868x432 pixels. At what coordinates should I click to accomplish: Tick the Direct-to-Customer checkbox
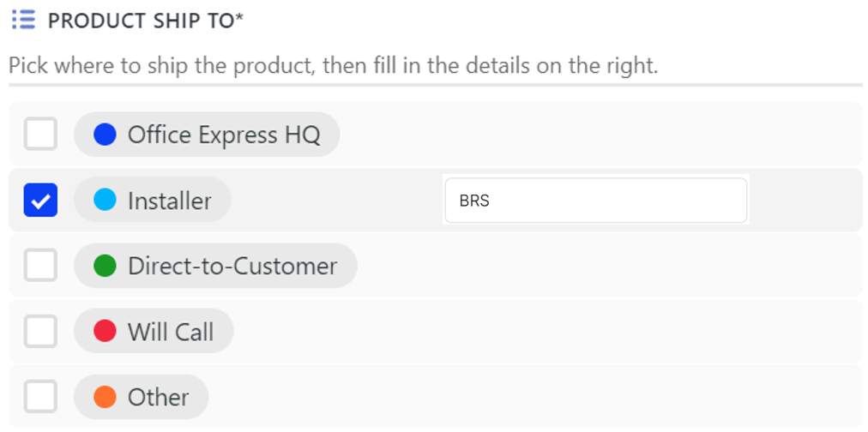(40, 266)
